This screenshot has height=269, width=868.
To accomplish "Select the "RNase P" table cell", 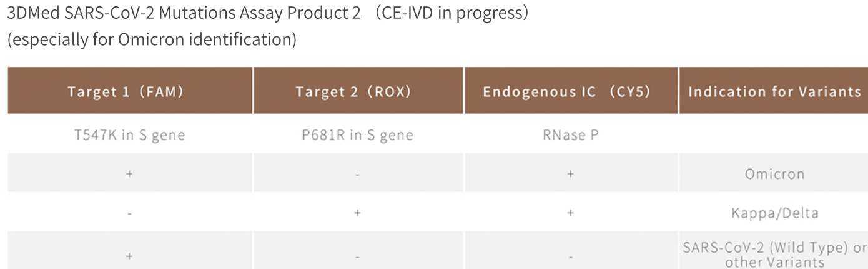I will [x=570, y=135].
